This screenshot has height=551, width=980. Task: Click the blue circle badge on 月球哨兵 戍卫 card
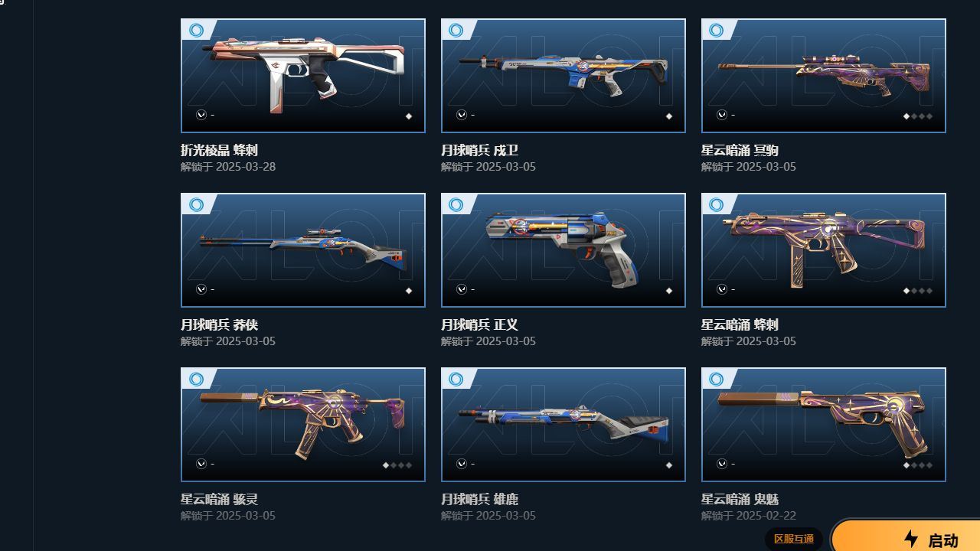pos(456,31)
